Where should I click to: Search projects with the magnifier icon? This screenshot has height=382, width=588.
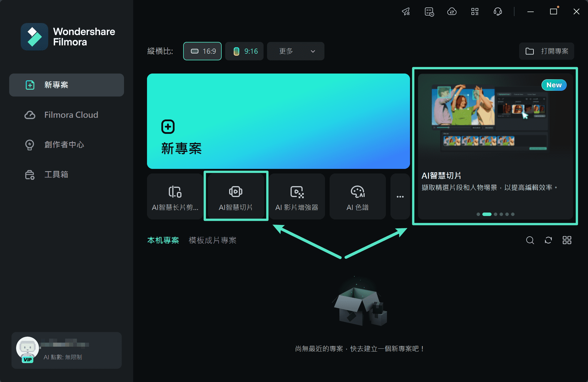[530, 240]
